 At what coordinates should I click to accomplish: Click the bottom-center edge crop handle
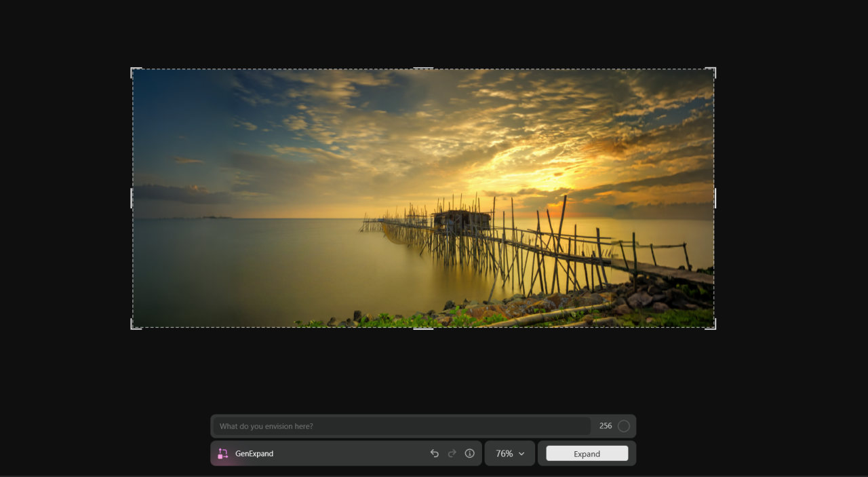click(423, 328)
